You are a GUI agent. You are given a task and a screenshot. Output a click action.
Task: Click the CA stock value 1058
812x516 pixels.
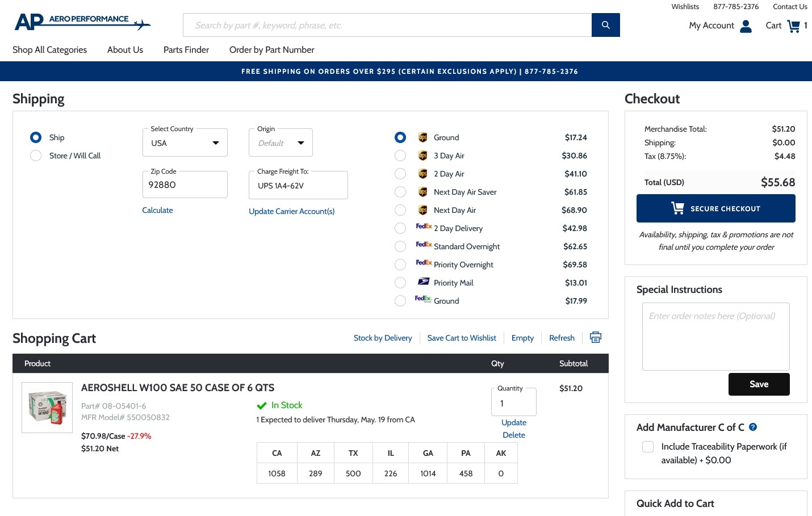tap(277, 473)
